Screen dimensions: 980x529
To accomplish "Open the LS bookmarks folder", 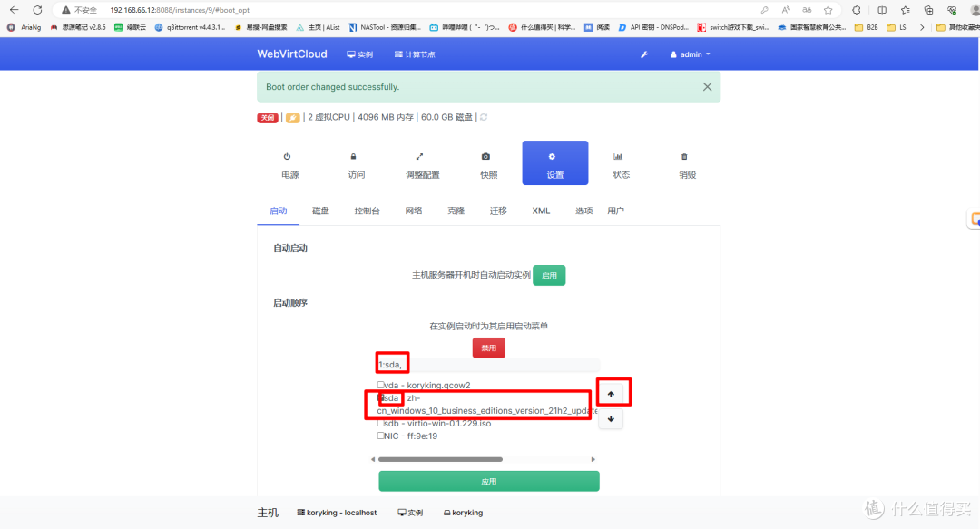I will coord(897,27).
